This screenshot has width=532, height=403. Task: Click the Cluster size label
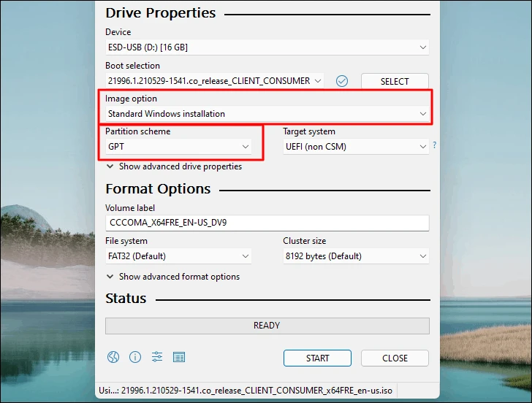click(304, 241)
